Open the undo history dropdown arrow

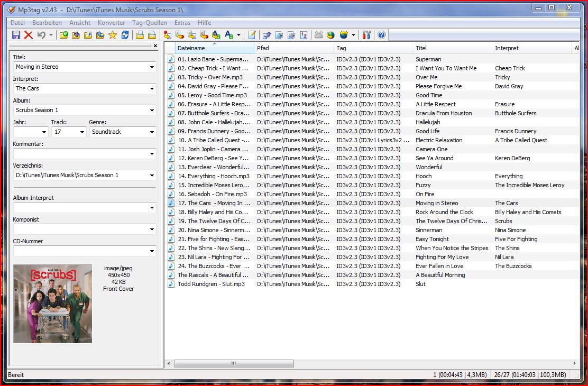point(51,35)
